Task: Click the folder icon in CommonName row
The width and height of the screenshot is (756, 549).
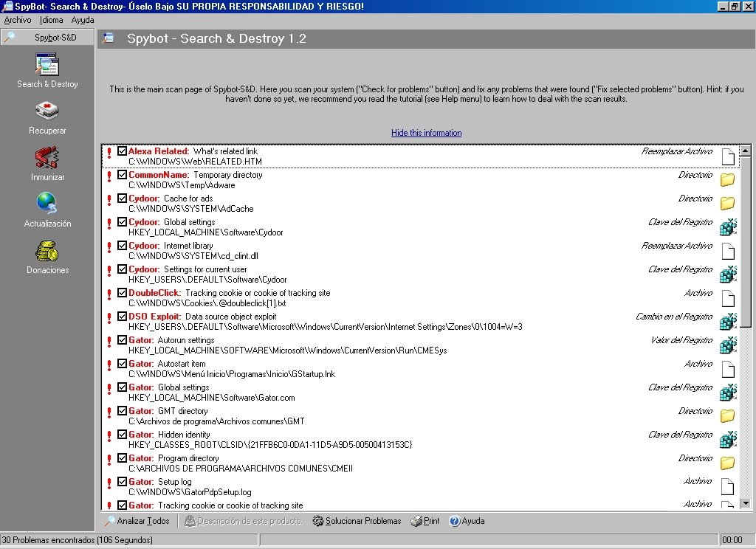Action: coord(728,180)
